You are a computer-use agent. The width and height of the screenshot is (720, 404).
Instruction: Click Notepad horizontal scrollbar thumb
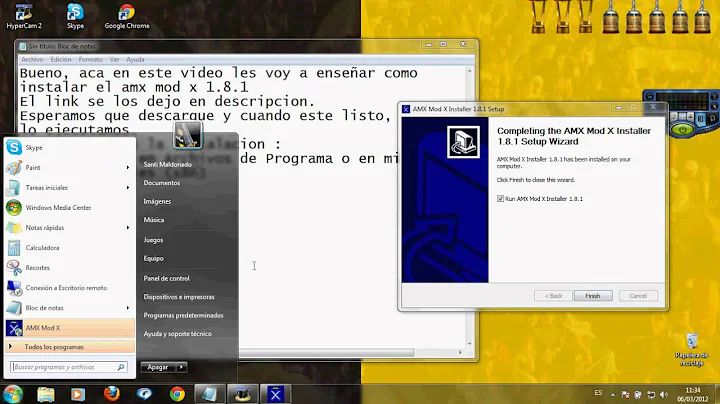click(326, 352)
